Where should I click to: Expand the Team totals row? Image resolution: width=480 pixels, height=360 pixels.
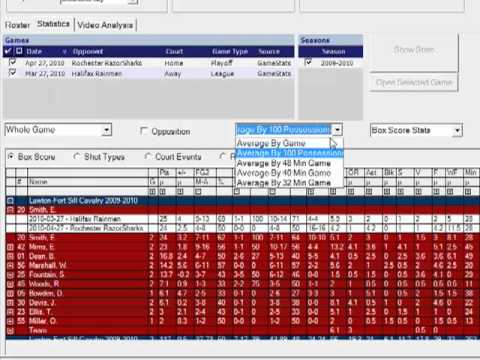[x=10, y=331]
